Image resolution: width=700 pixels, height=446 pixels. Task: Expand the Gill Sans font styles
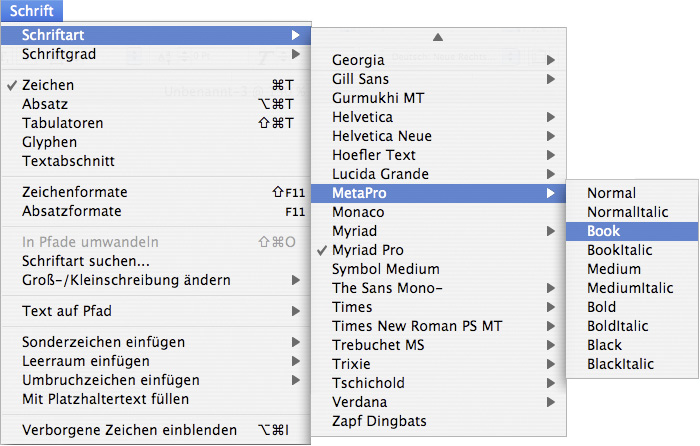439,79
